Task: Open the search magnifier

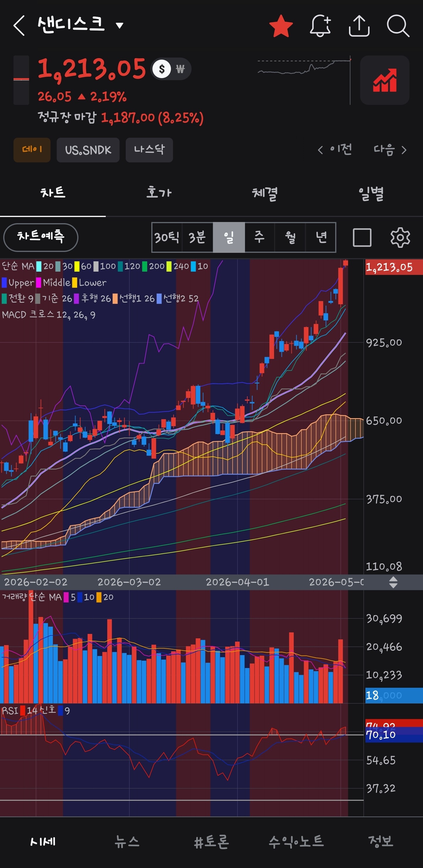Action: pos(398,26)
